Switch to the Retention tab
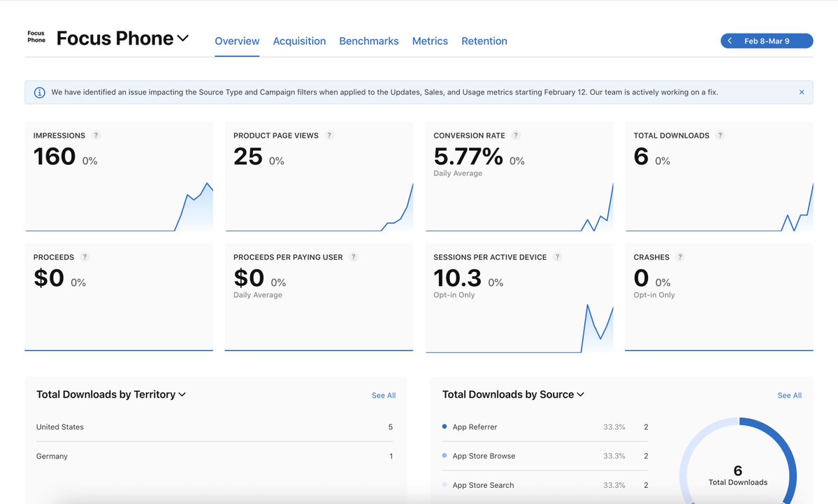This screenshot has width=838, height=504. (484, 41)
